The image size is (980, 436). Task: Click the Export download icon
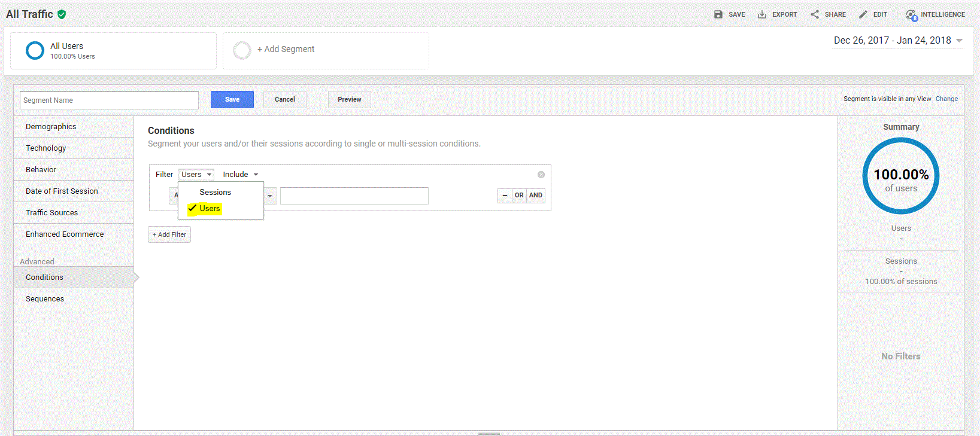click(762, 14)
